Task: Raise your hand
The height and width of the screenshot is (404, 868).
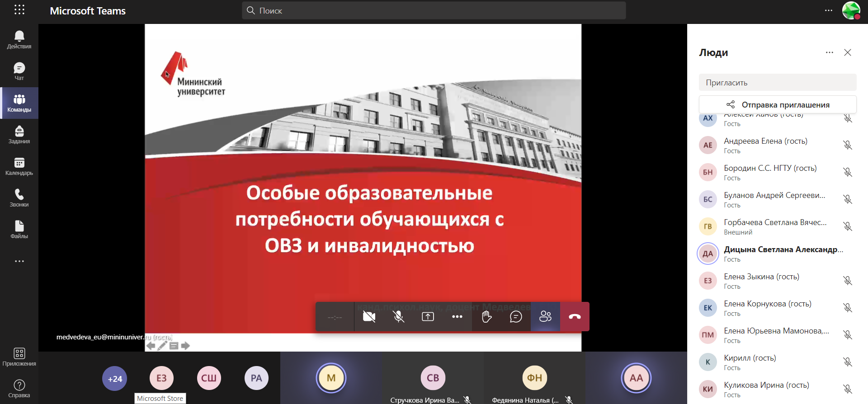Action: (486, 317)
